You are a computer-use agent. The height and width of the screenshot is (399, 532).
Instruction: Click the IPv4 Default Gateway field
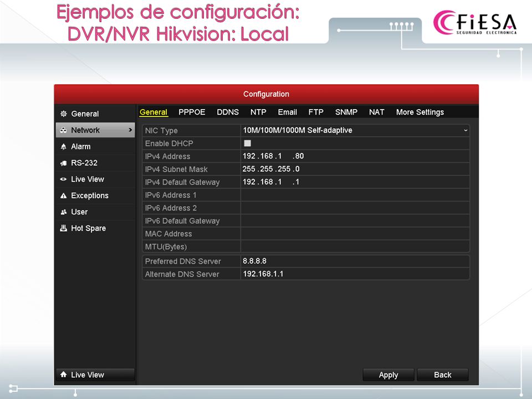(x=355, y=182)
